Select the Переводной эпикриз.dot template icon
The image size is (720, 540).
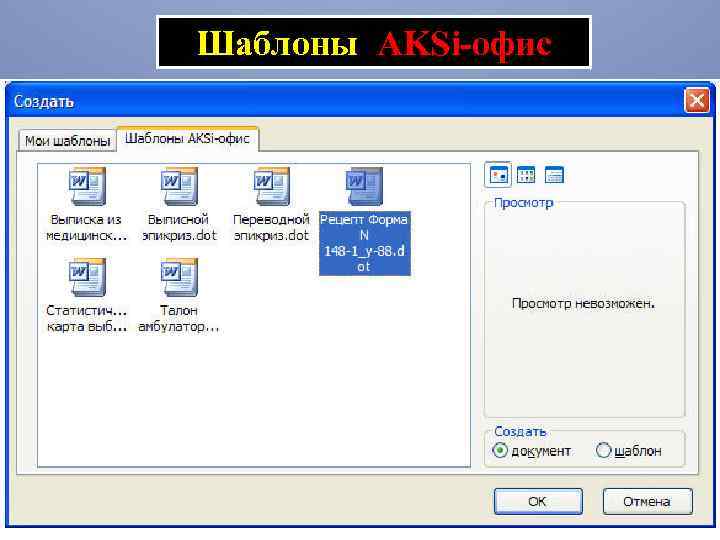(272, 186)
